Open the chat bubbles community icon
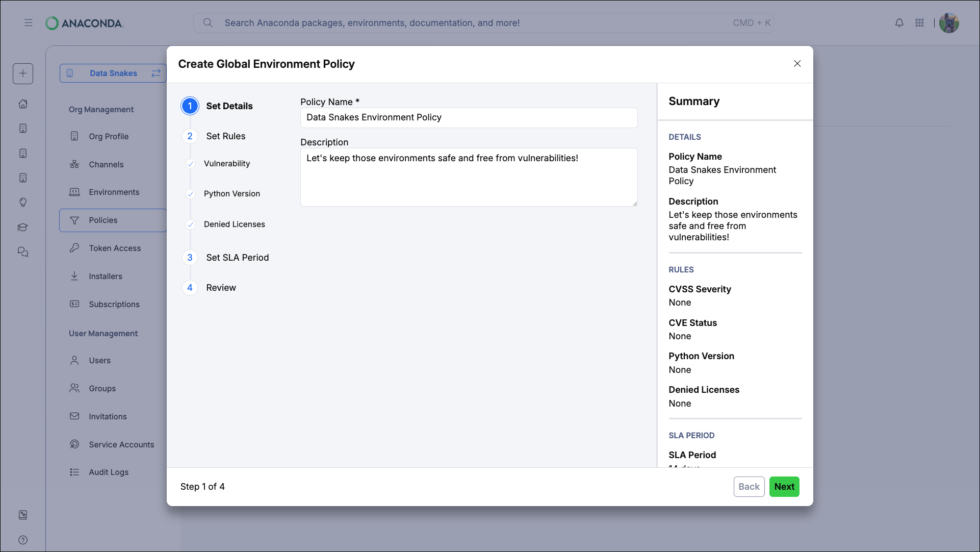This screenshot has height=552, width=980. pos(23,252)
